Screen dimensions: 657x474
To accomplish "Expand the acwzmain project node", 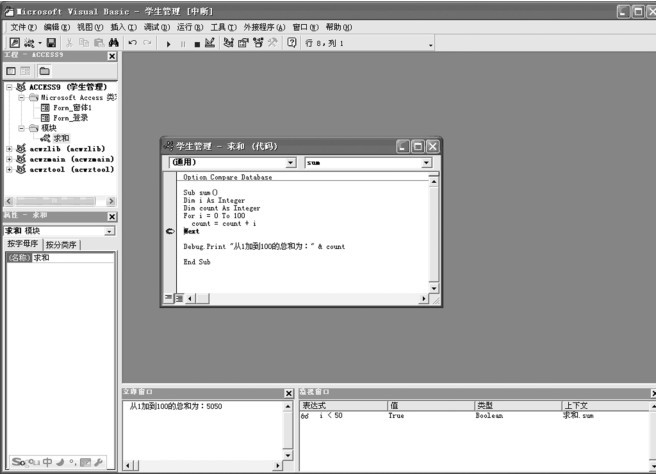I will 9,159.
